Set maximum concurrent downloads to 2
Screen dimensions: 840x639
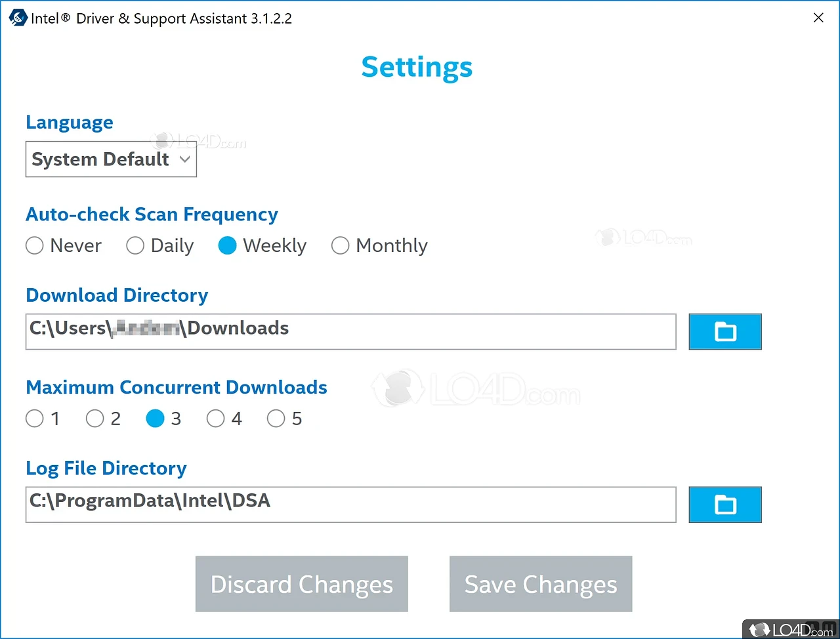click(95, 419)
